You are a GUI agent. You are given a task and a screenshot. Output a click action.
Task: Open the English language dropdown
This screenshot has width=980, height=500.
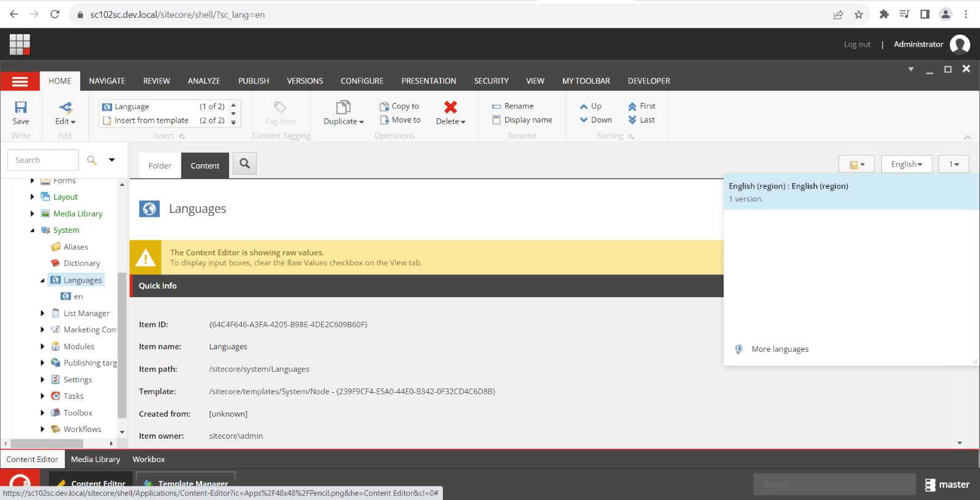907,164
